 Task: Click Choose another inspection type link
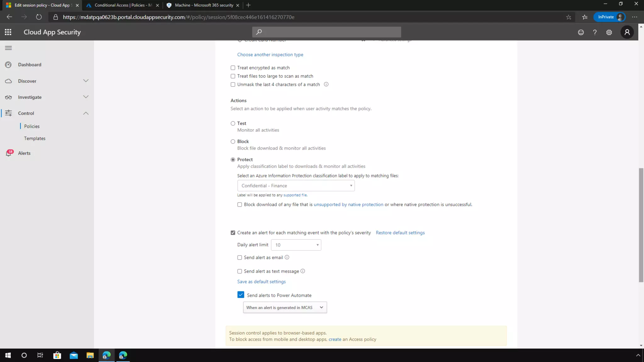(270, 55)
